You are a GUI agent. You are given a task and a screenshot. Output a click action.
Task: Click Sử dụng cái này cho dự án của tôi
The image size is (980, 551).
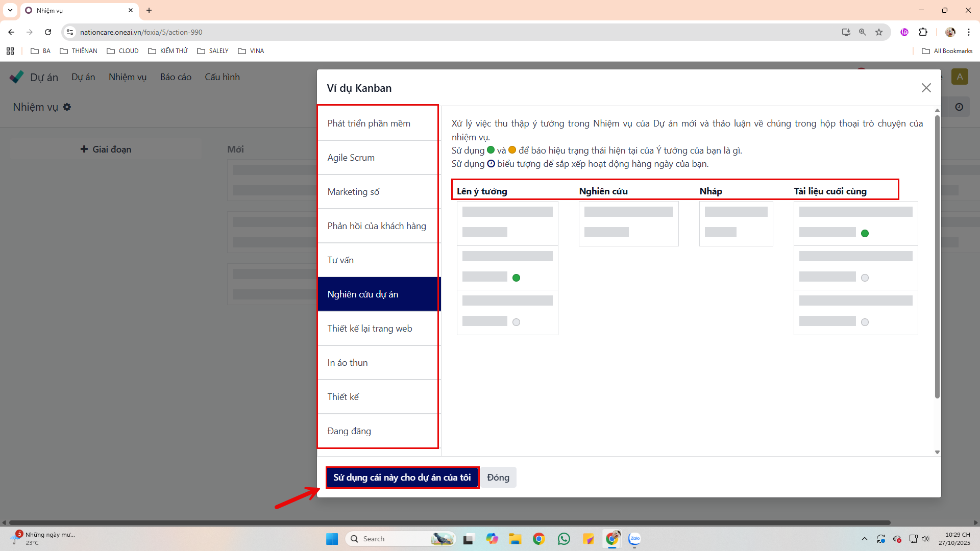402,478
